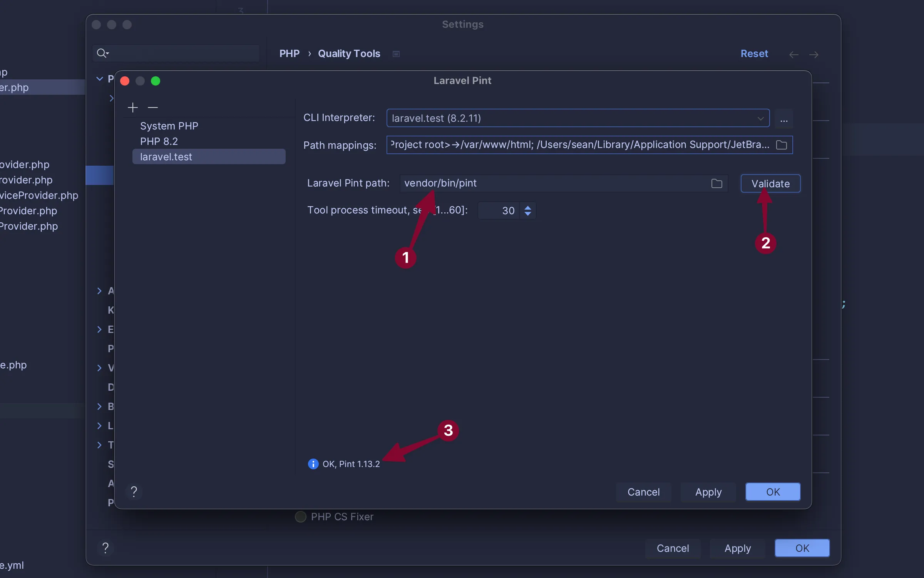This screenshot has width=924, height=578.
Task: Expand the settings tree node starting with B
Action: click(x=100, y=407)
